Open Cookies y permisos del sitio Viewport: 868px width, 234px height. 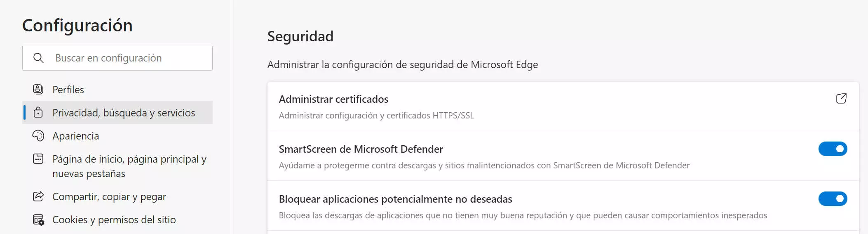[x=114, y=220]
